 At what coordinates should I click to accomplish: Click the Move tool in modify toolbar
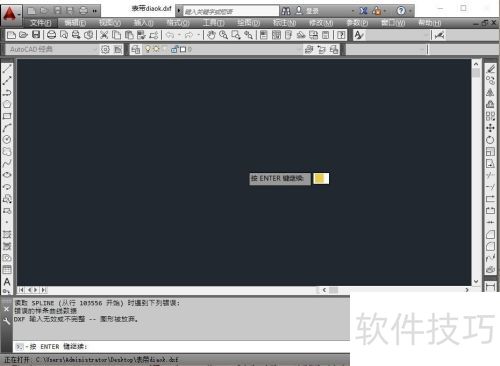pos(490,128)
